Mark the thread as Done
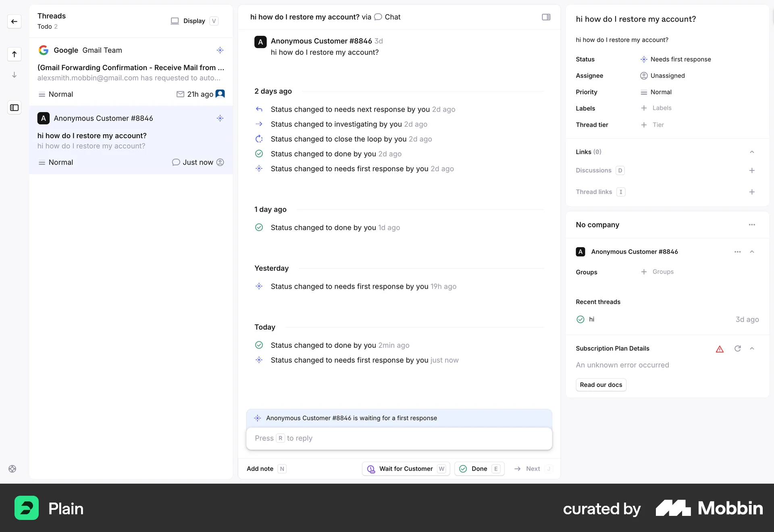Viewport: 774px width, 532px height. click(479, 469)
